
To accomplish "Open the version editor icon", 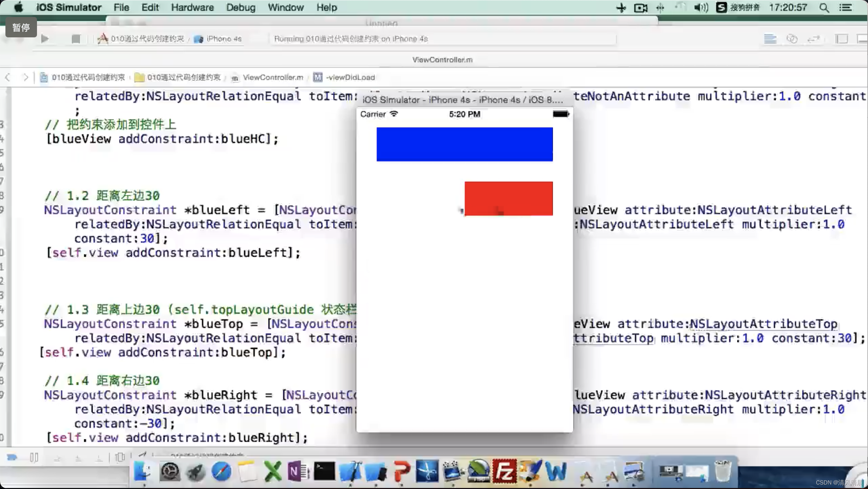I will click(813, 39).
